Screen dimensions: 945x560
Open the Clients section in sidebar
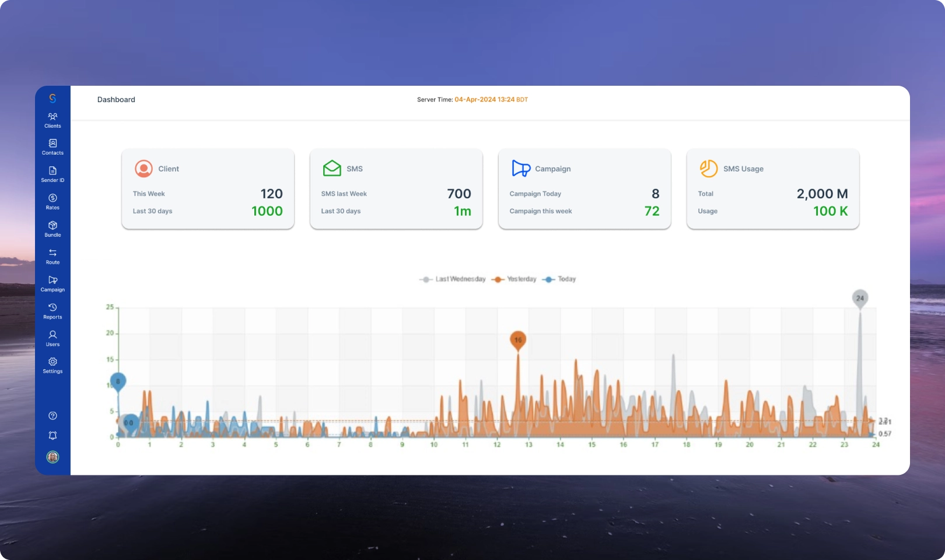click(x=52, y=120)
